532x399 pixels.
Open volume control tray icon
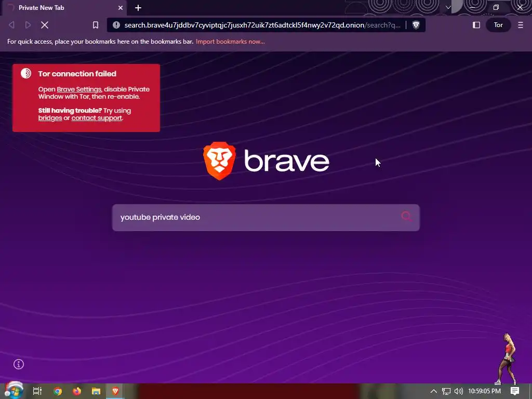pos(458,391)
